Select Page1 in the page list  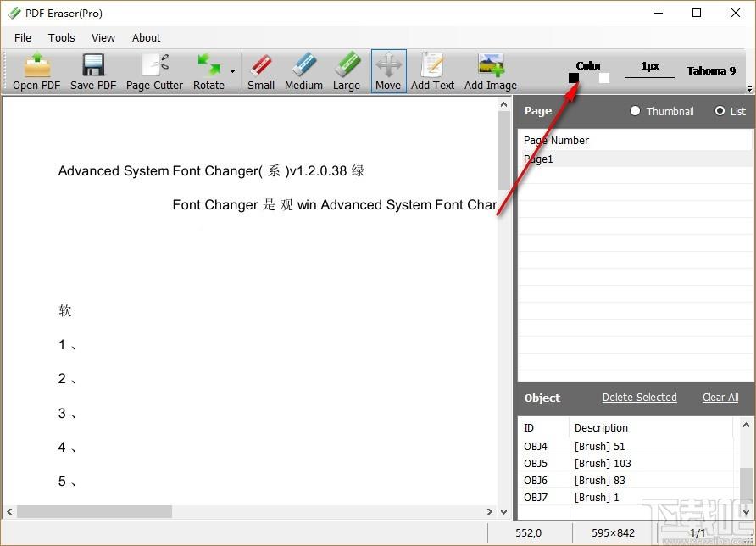pyautogui.click(x=635, y=159)
